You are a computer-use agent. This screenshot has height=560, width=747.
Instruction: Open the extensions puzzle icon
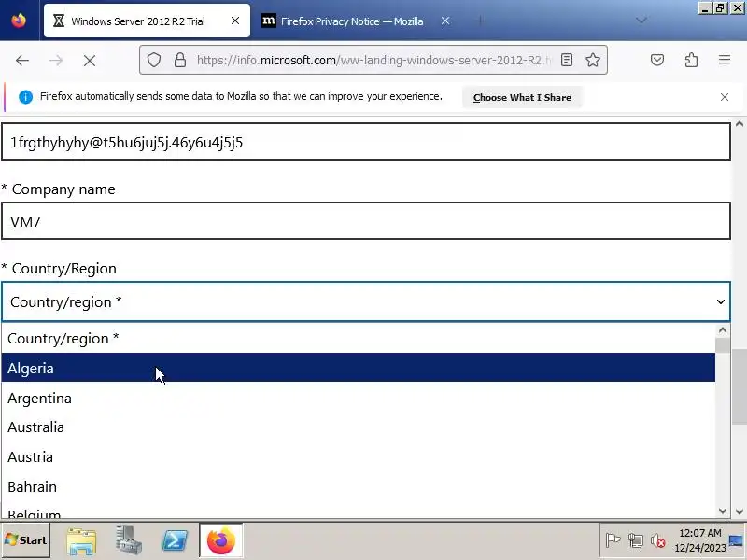pyautogui.click(x=691, y=60)
